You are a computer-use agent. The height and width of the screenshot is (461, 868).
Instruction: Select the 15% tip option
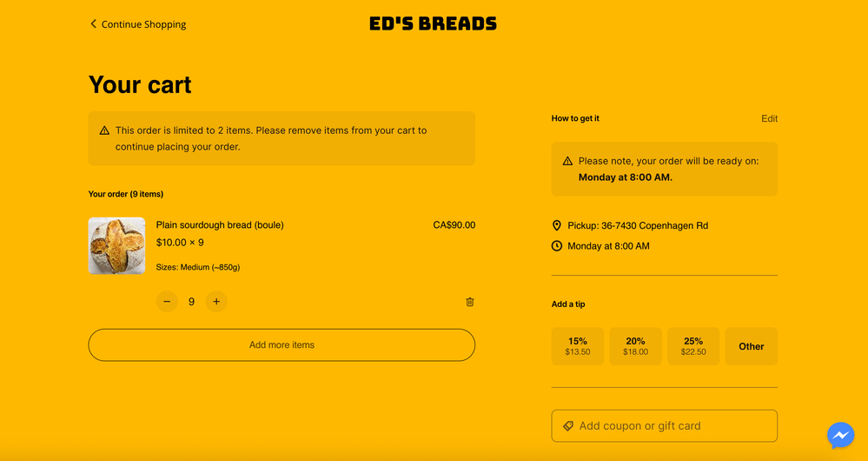[x=578, y=346]
